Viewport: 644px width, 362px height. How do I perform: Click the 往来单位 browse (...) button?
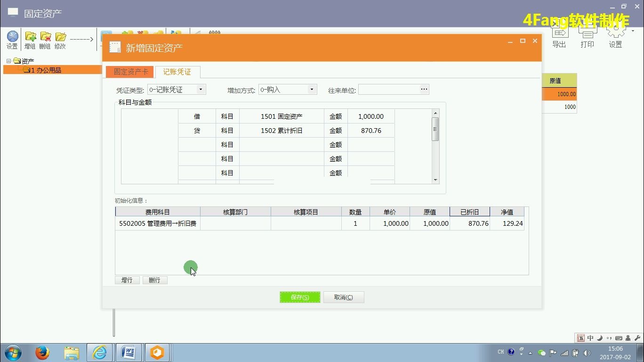(x=423, y=89)
